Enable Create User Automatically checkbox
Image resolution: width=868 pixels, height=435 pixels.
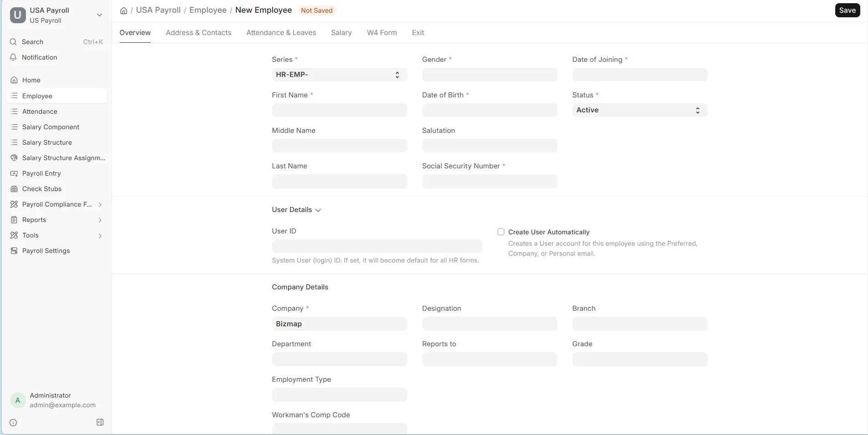pyautogui.click(x=501, y=232)
